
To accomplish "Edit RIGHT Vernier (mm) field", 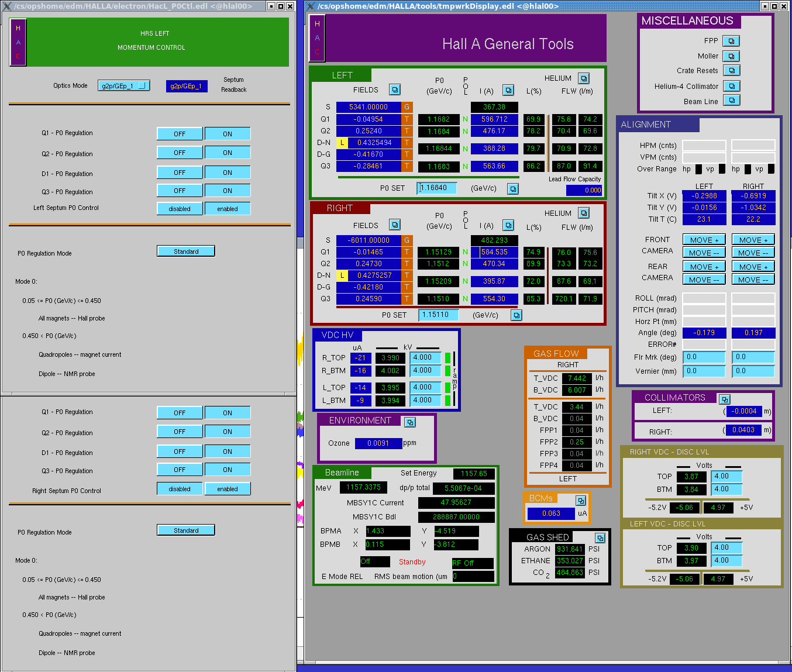I will 753,371.
